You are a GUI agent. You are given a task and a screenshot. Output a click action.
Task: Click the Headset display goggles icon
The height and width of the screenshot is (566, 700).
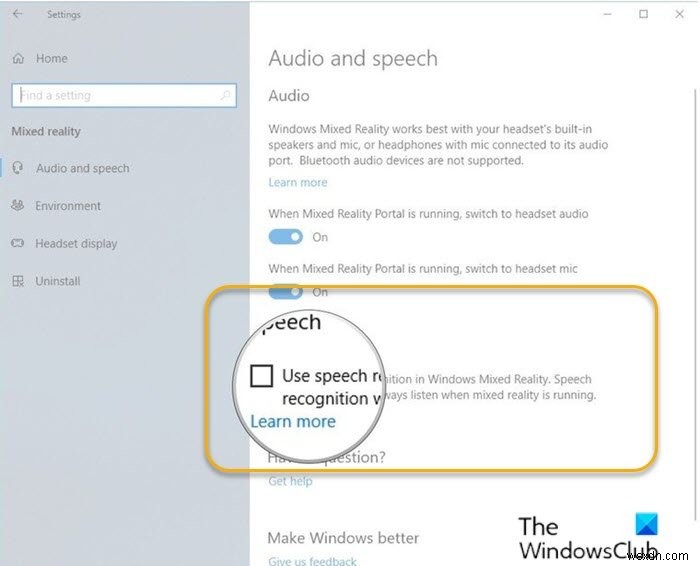click(x=17, y=243)
